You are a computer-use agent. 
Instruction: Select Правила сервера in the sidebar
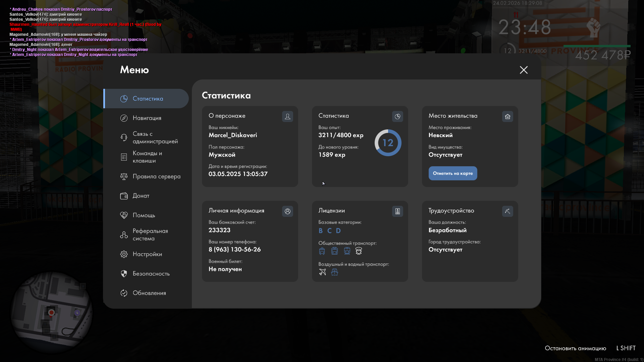[x=156, y=176]
